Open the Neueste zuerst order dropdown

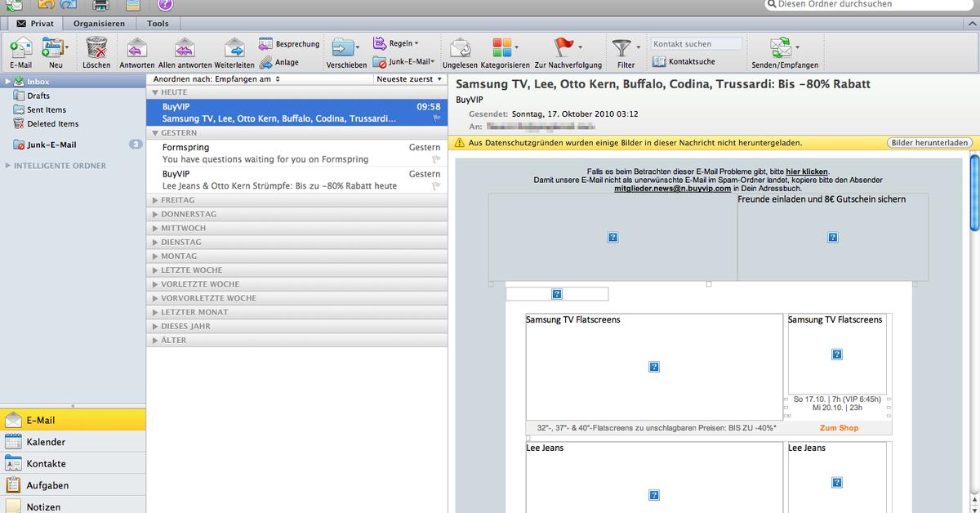pyautogui.click(x=410, y=79)
